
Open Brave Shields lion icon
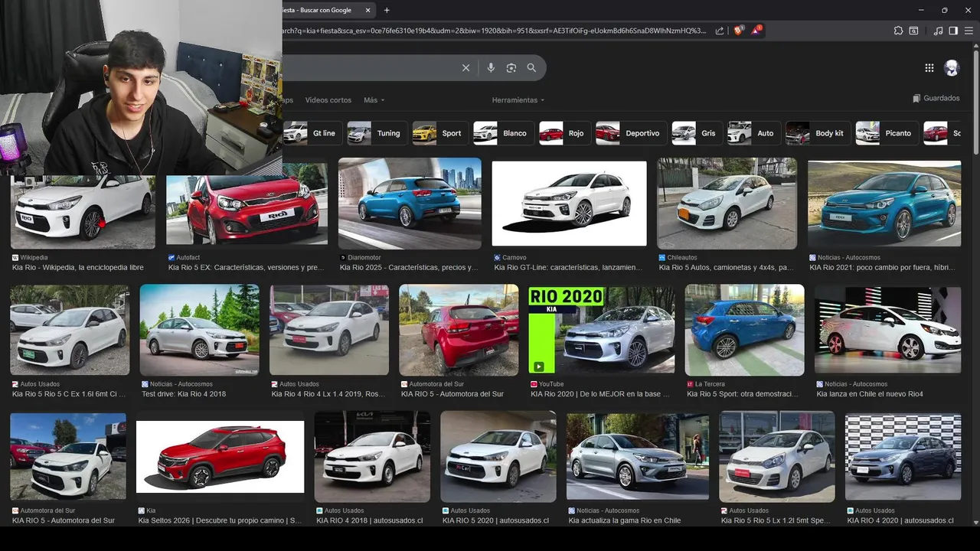(x=738, y=31)
